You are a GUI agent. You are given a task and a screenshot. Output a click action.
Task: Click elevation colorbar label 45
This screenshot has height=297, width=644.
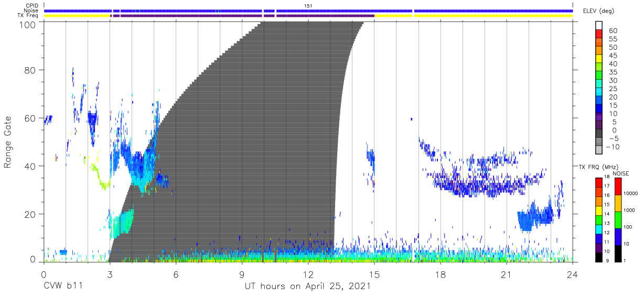tap(613, 56)
